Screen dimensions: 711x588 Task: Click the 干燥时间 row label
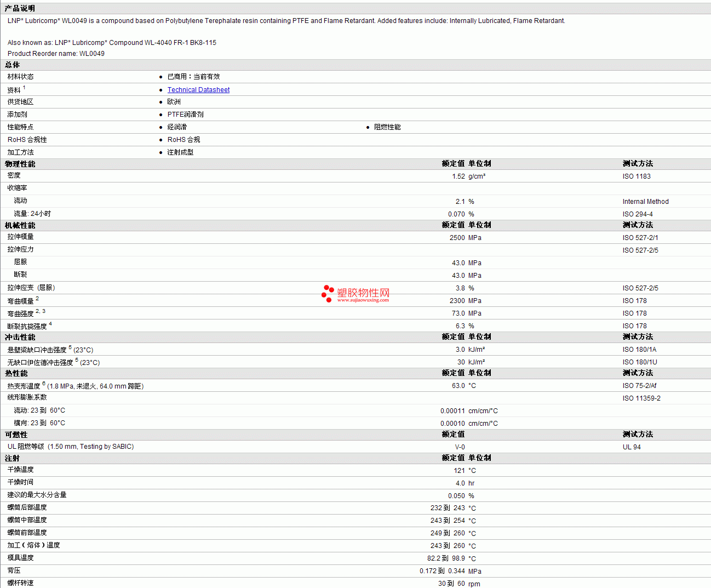21,482
